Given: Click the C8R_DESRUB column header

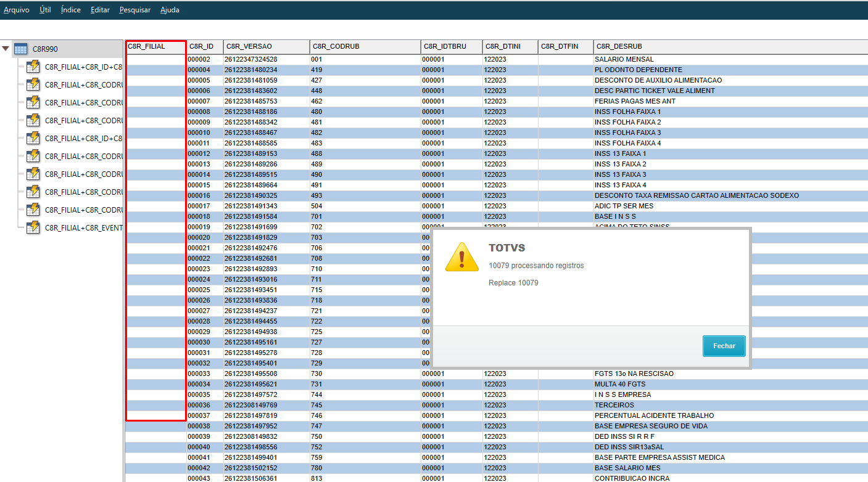Looking at the screenshot, I should pos(730,46).
